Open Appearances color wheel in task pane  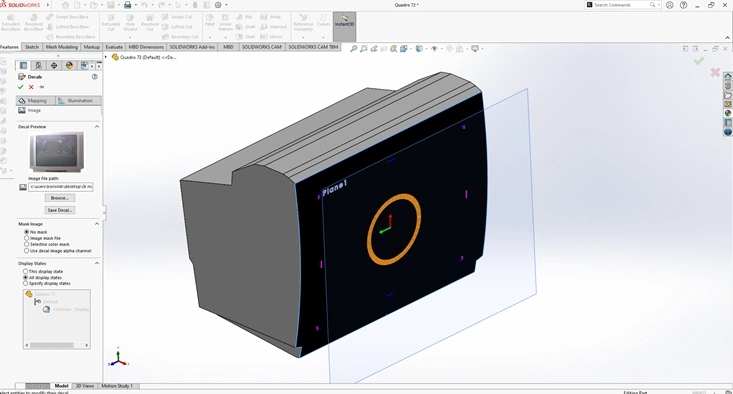tap(727, 113)
